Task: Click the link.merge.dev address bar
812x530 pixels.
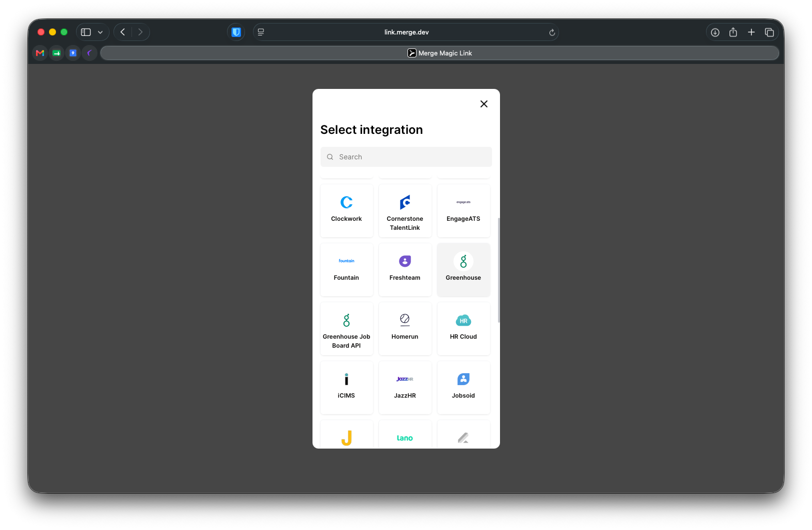Action: click(x=406, y=32)
